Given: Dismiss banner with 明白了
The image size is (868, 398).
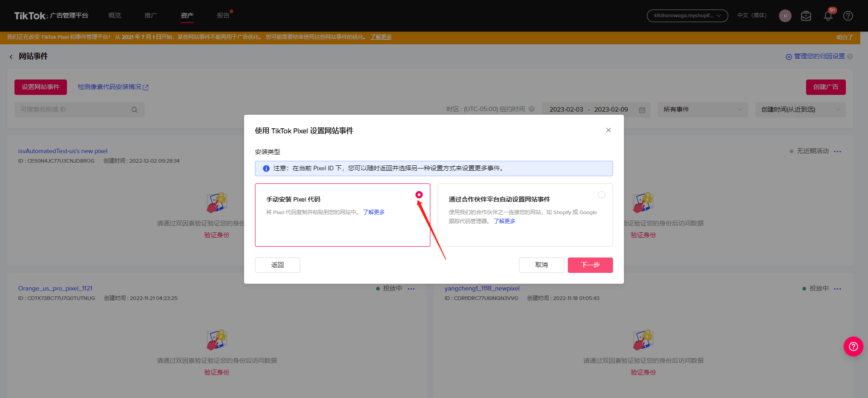Looking at the screenshot, I should [x=844, y=37].
